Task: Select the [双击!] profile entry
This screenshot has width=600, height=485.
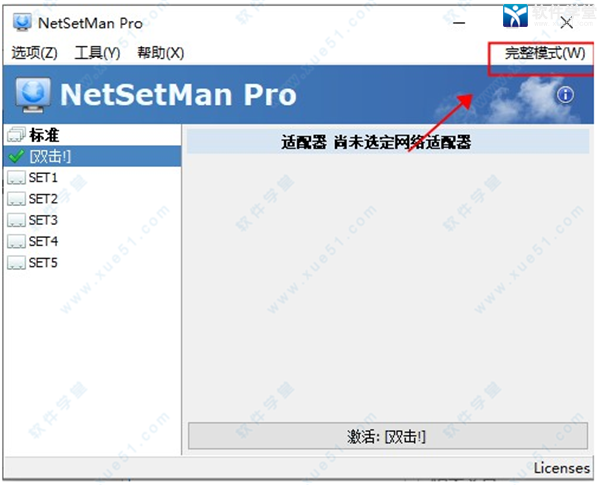Action: [92, 156]
